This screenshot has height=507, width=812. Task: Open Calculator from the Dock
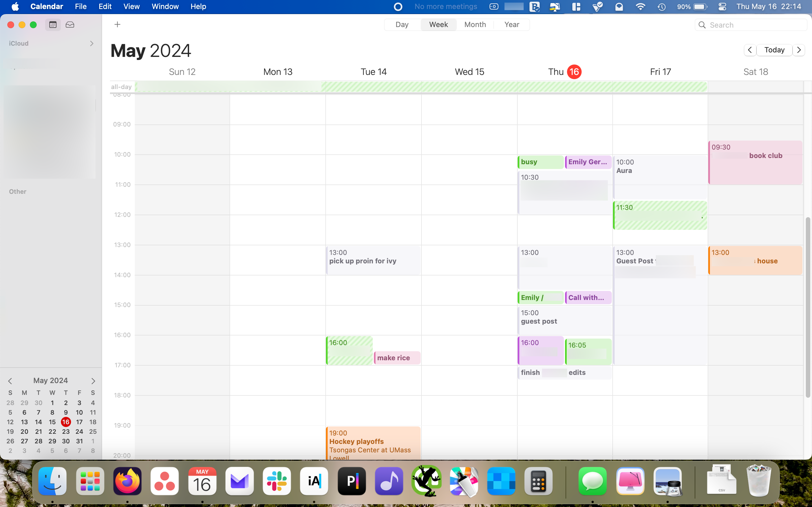pos(538,481)
